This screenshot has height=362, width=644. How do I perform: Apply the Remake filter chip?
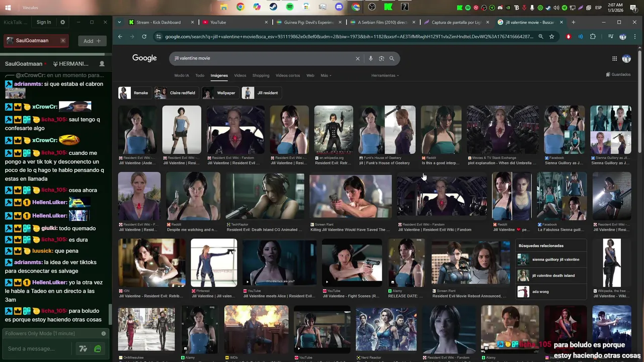click(134, 93)
